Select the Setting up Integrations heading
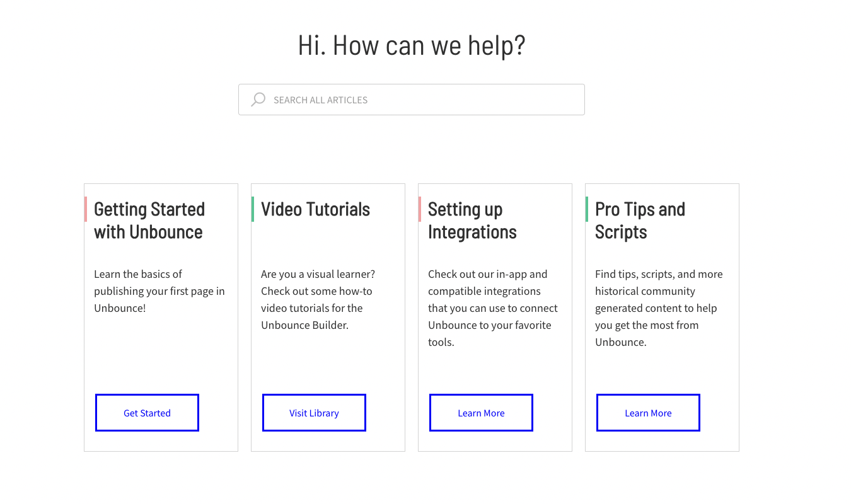Screen dimensions: 851x504 point(472,220)
